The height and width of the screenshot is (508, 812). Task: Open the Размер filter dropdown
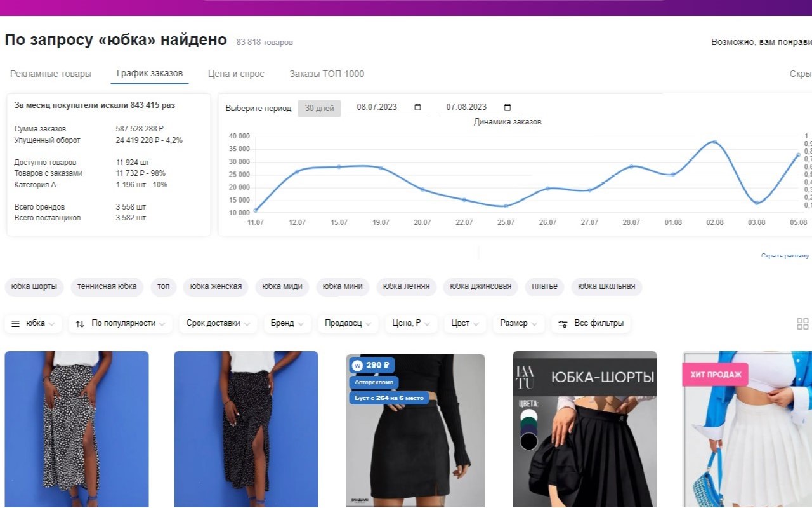[x=518, y=323]
